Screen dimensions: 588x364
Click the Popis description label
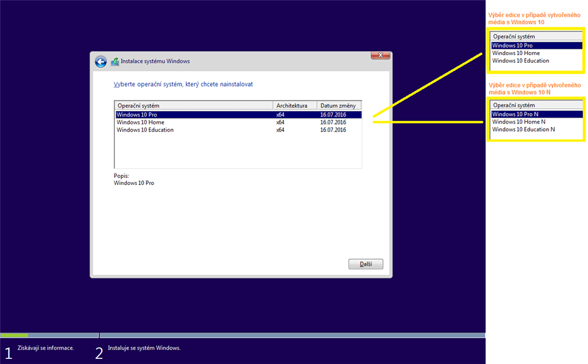[122, 176]
